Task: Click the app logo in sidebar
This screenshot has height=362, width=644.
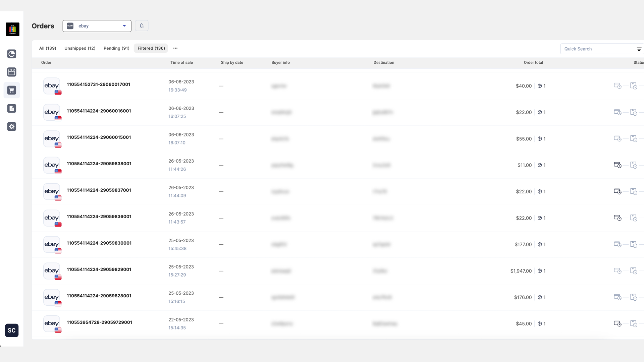Action: [12, 29]
